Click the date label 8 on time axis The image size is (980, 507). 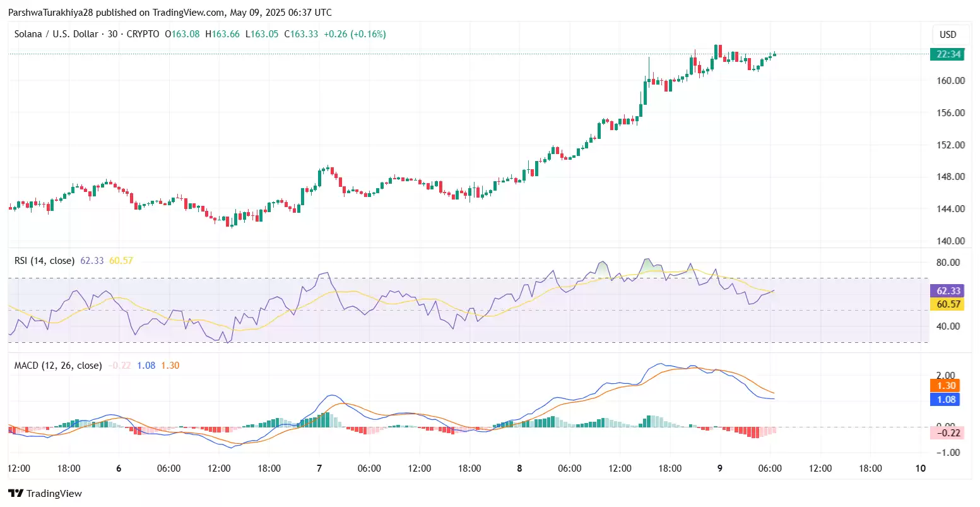[520, 468]
